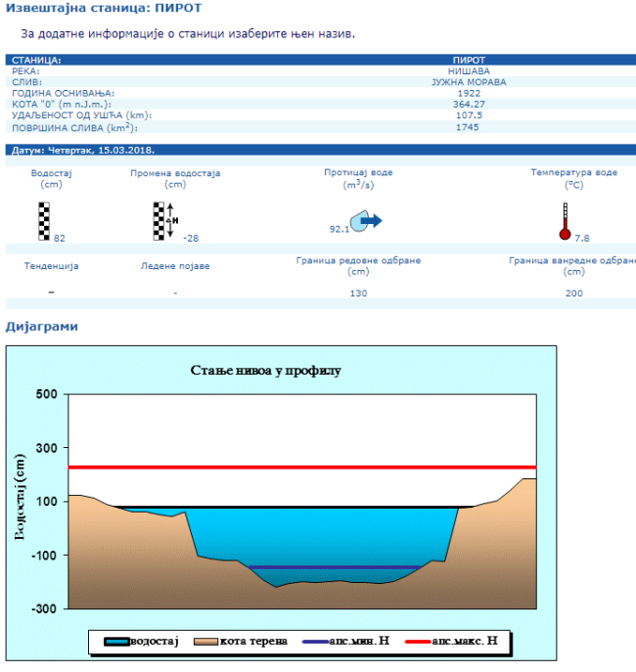Click the date header Четвртак, 15.03.2018.

point(82,151)
